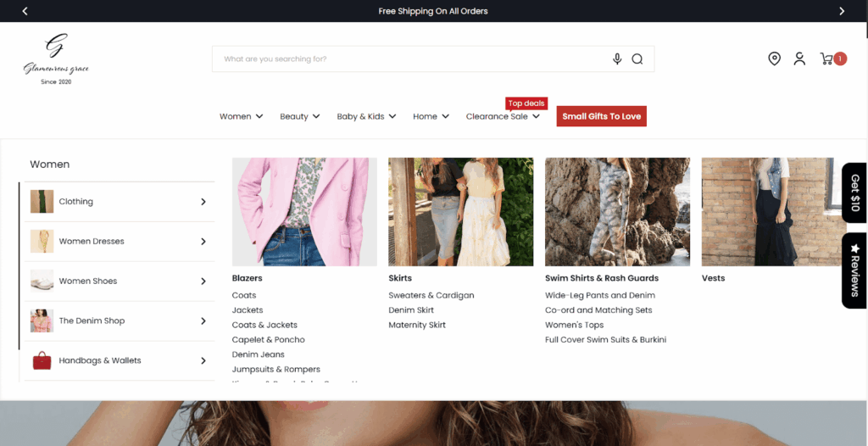The height and width of the screenshot is (446, 868).
Task: Expand the Women dropdown menu
Action: click(241, 116)
